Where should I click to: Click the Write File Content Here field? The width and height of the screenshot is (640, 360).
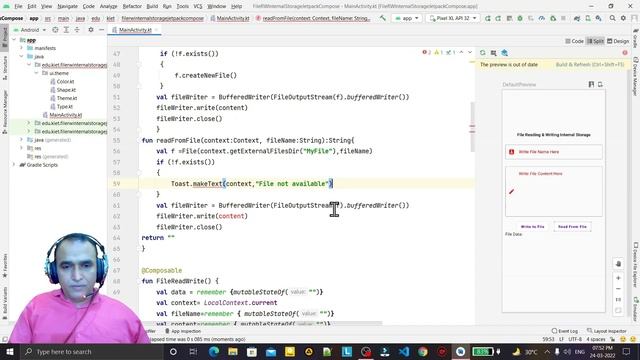pyautogui.click(x=553, y=191)
